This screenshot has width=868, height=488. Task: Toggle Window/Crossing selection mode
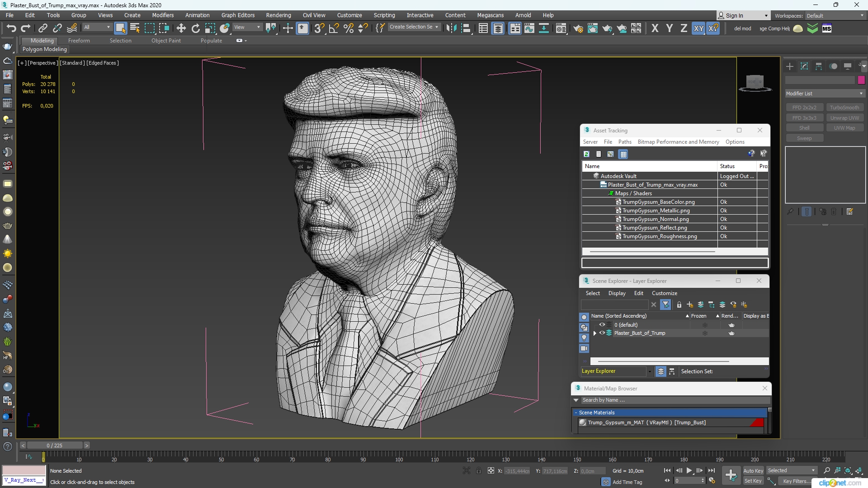pyautogui.click(x=164, y=28)
